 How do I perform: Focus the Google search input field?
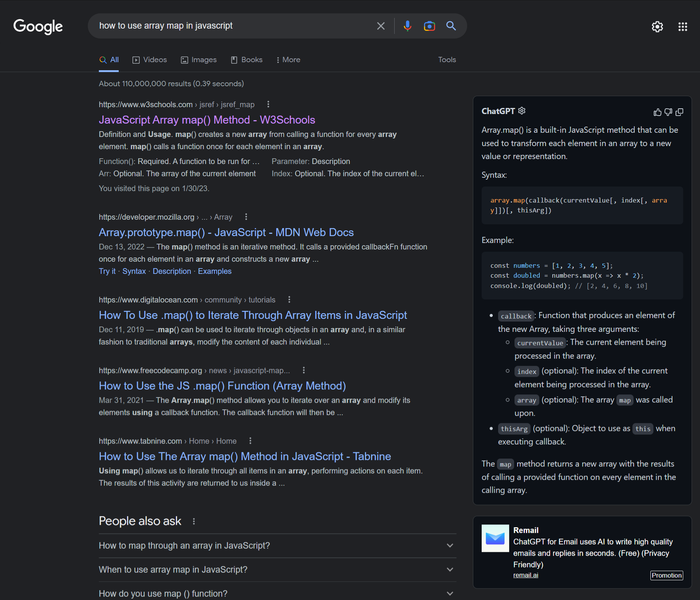(x=233, y=26)
